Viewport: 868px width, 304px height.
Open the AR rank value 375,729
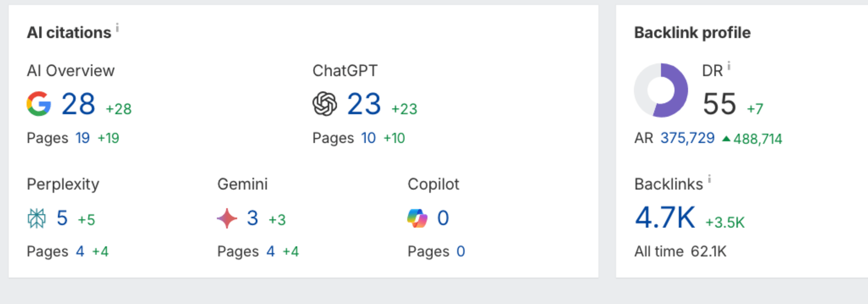[x=687, y=138]
